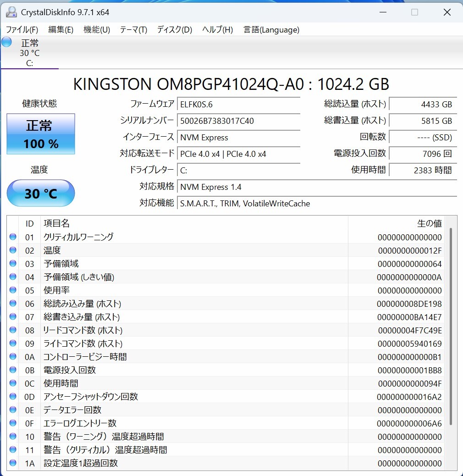
Task: Click status icon beside 温度 attribute row
Action: click(x=13, y=250)
